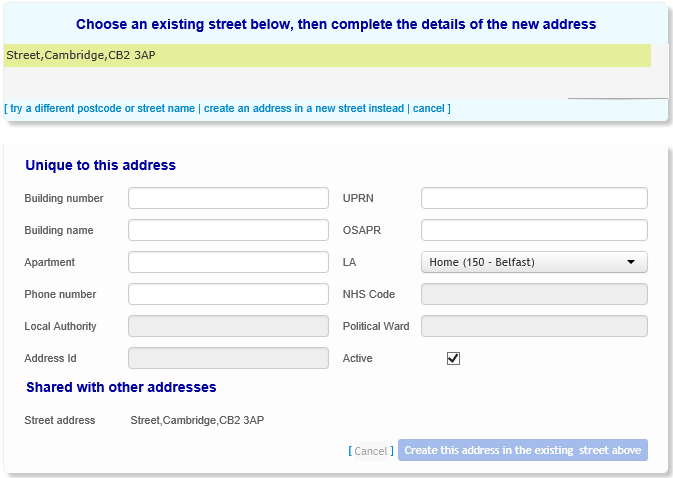This screenshot has width=673, height=478.
Task: Click the 'Unique to this address' heading
Action: [100, 165]
